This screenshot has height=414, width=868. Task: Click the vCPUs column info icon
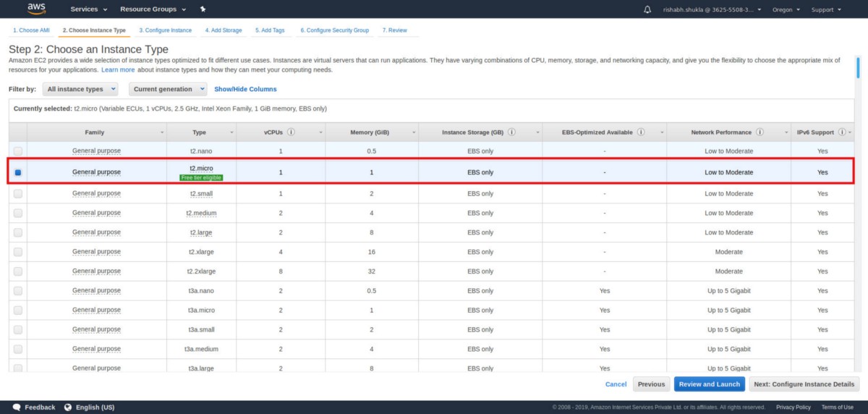click(x=291, y=132)
